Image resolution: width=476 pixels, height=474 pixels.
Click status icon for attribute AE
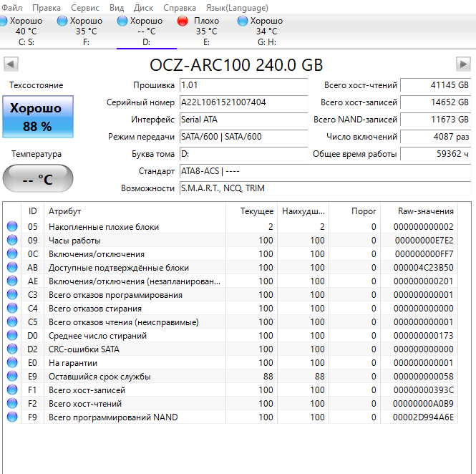click(12, 281)
